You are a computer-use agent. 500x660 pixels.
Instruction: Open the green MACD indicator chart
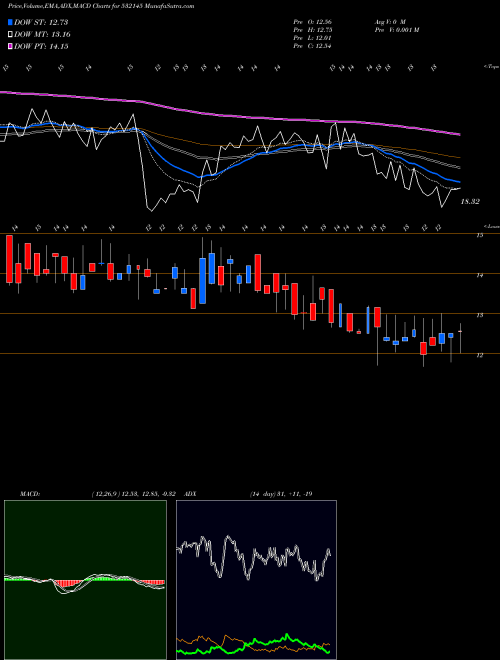(85, 580)
